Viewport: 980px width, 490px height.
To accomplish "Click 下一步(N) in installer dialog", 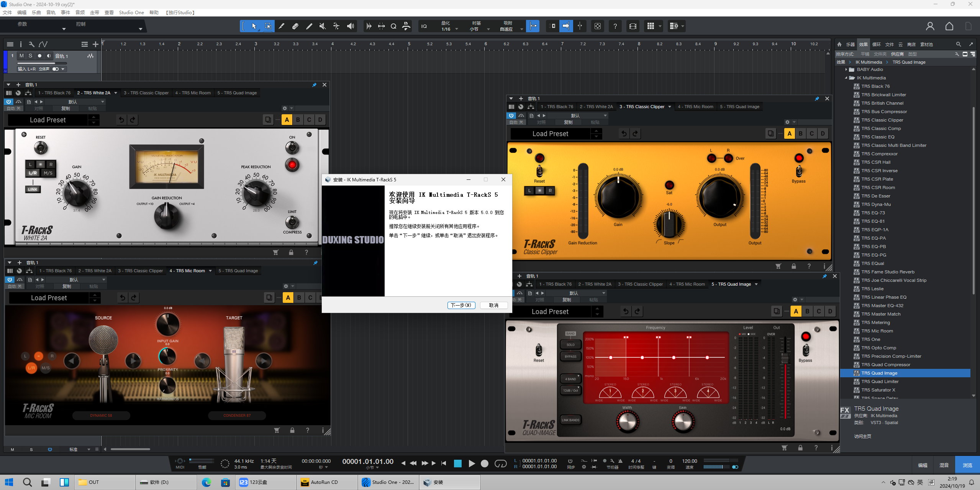I will [x=461, y=305].
